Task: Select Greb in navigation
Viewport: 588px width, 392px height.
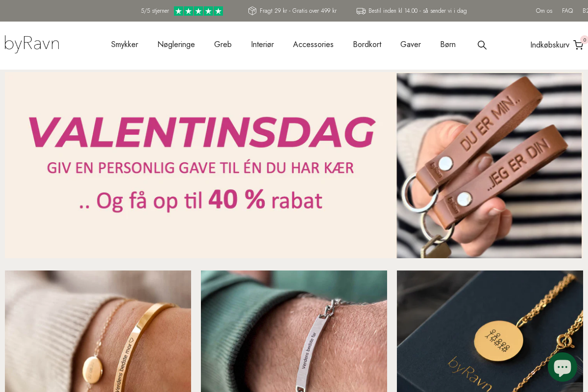Action: coord(223,45)
